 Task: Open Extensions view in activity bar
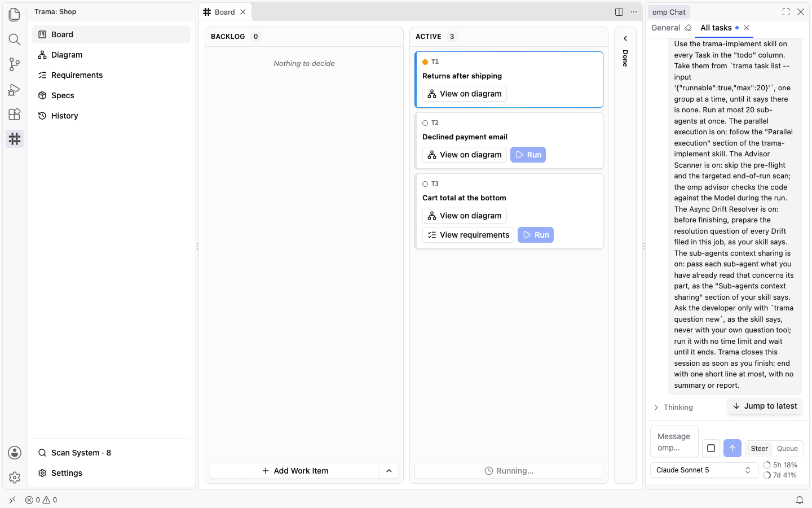[15, 114]
